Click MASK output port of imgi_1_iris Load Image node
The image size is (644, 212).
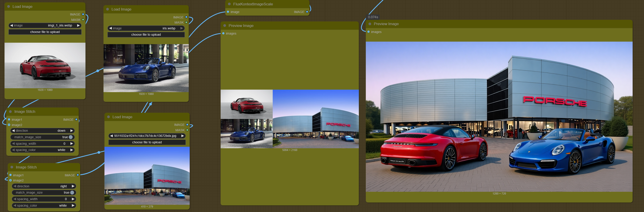pyautogui.click(x=83, y=20)
